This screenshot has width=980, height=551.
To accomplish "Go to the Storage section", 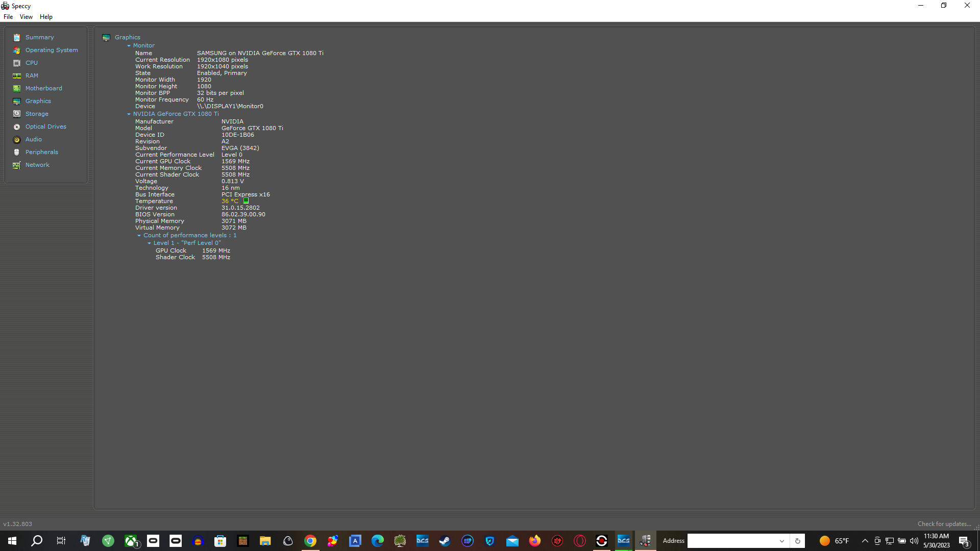I will pyautogui.click(x=37, y=114).
